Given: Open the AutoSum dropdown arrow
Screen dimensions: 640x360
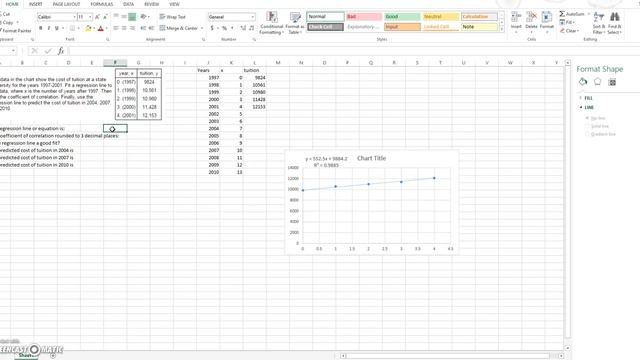Looking at the screenshot, I should coord(589,14).
